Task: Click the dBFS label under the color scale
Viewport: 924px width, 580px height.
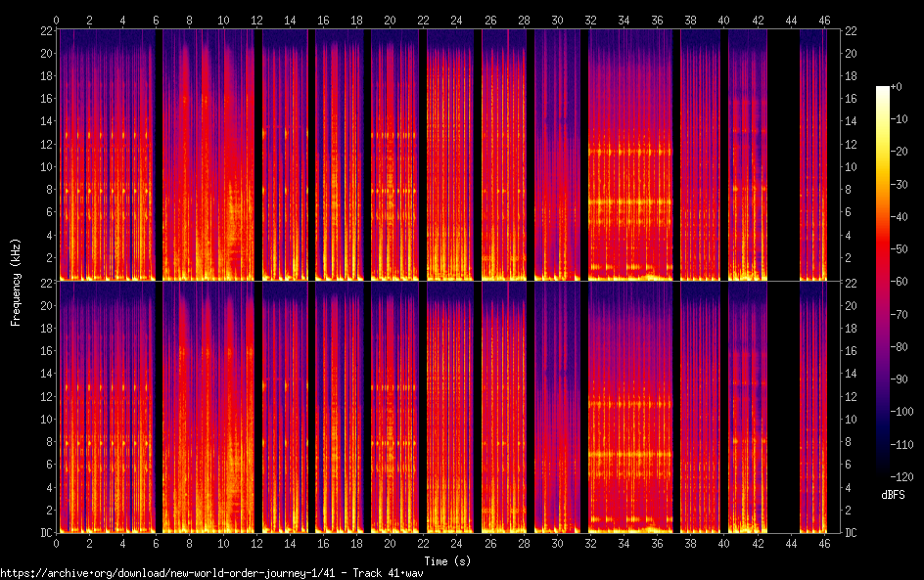Action: [893, 495]
